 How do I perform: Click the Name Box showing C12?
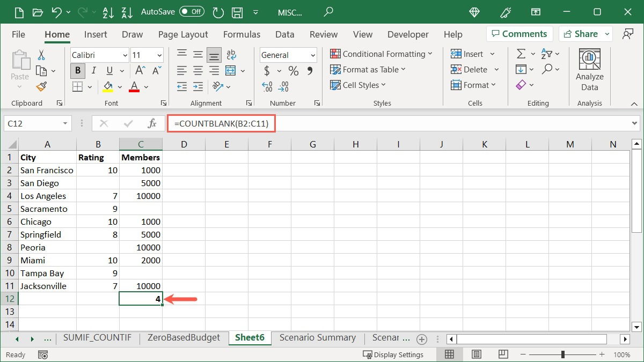(x=32, y=124)
